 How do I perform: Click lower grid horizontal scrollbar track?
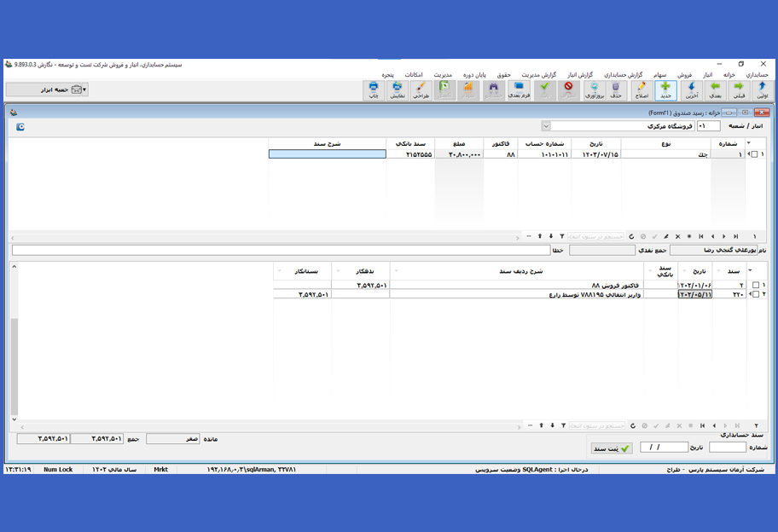270,426
